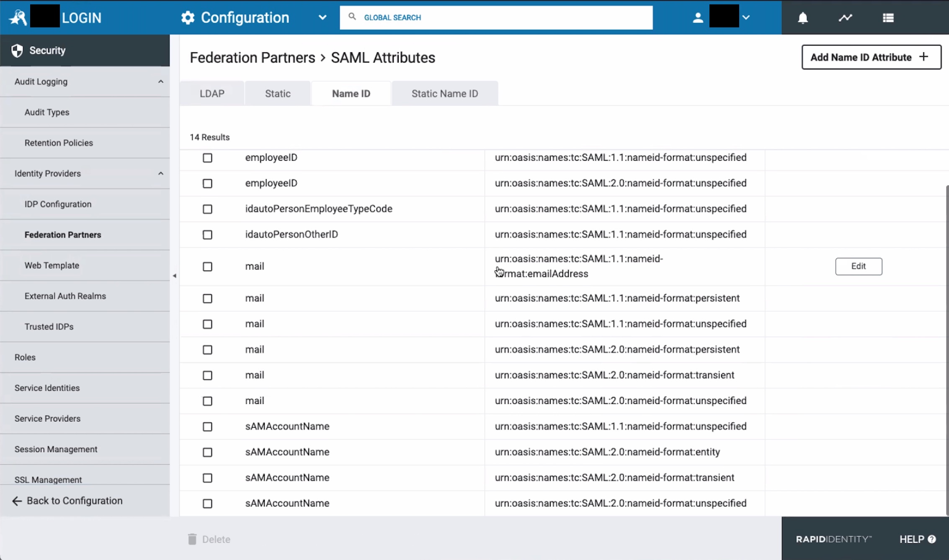
Task: Click the RapidIdentity logo
Action: [17, 17]
